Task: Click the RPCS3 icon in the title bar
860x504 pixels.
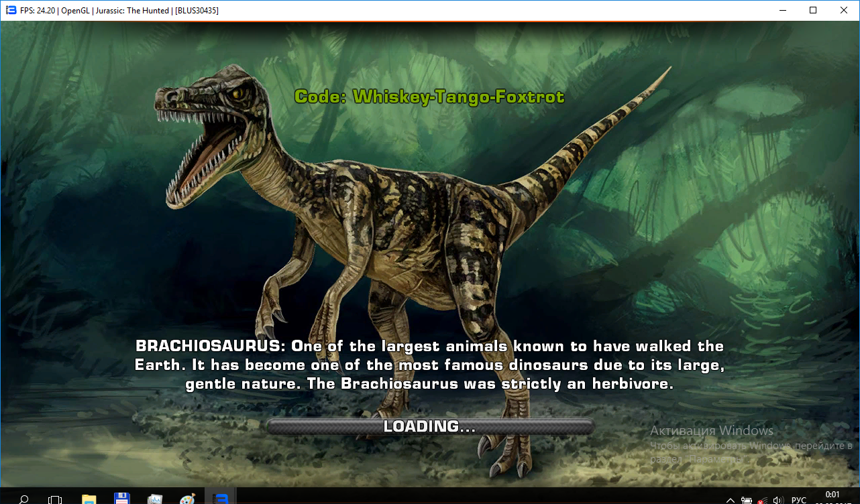Action: [x=11, y=10]
